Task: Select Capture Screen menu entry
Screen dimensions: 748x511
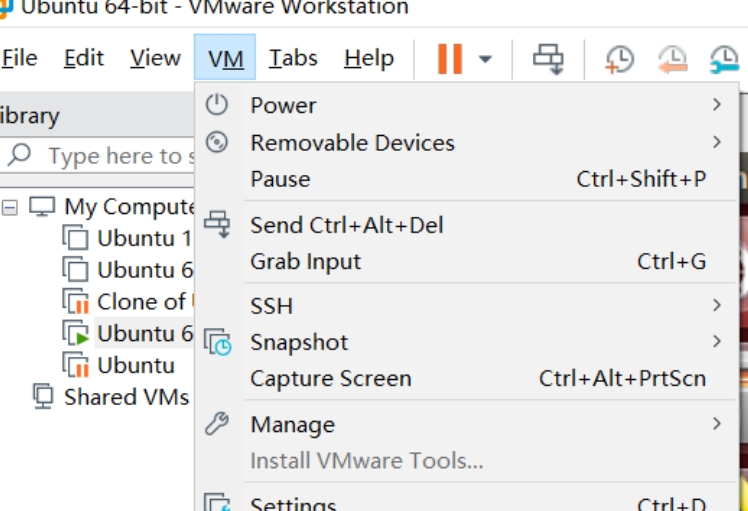Action: 467,379
